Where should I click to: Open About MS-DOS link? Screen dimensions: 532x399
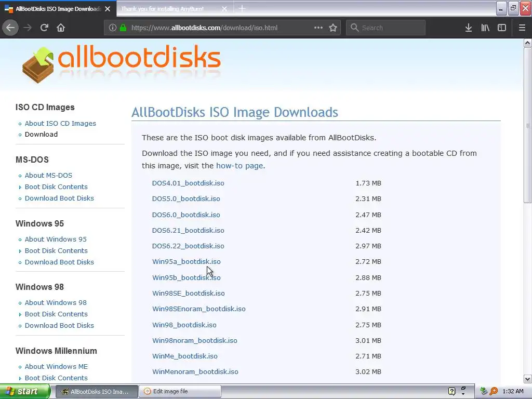[48, 176]
